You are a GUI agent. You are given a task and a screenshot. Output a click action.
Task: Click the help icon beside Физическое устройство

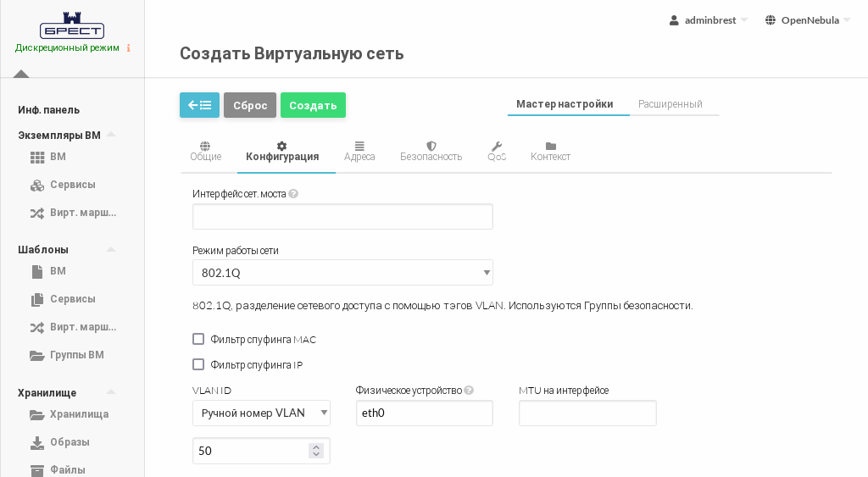pyautogui.click(x=469, y=391)
